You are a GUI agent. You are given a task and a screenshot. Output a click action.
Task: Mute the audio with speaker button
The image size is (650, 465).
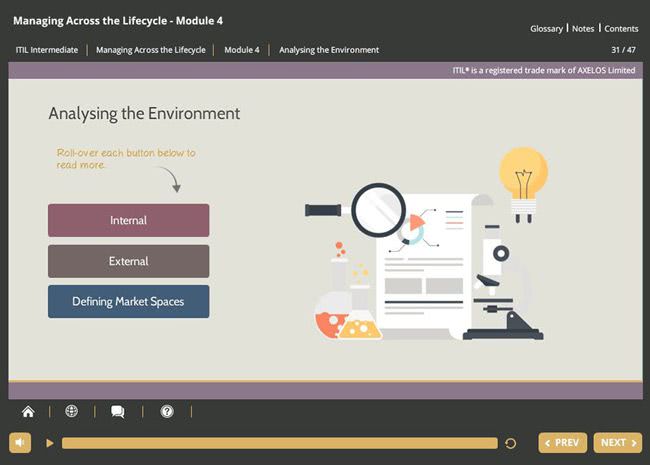20,443
